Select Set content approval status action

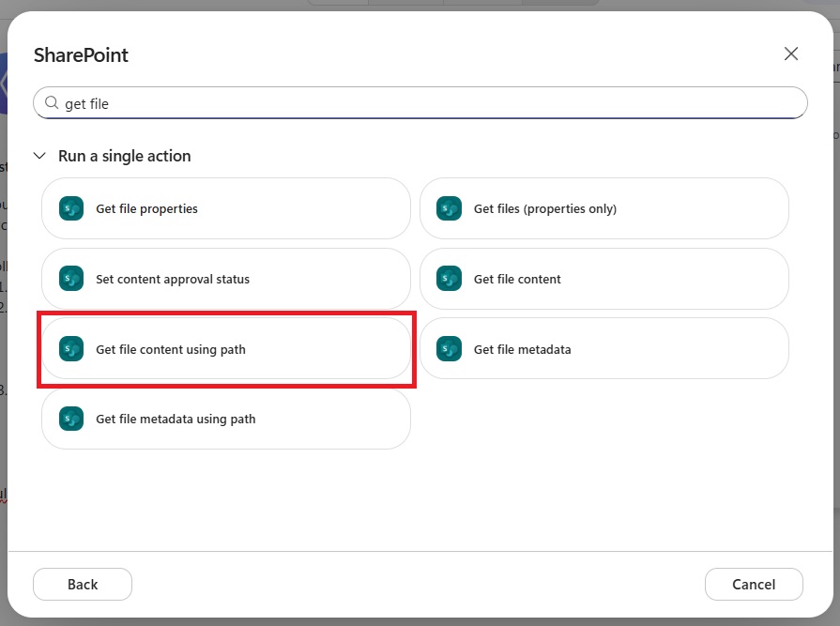[x=226, y=279]
